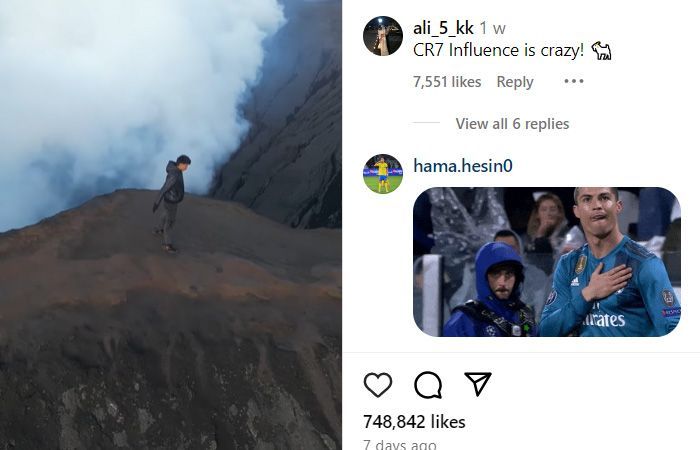Screen dimensions: 700x450
Task: Open hama.hesin0's profile picture
Action: (x=383, y=174)
